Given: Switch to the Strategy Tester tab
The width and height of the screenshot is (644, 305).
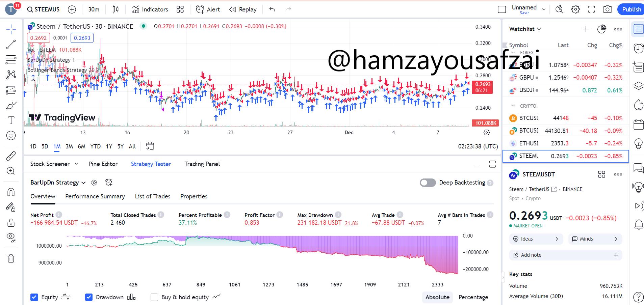Looking at the screenshot, I should tap(151, 164).
